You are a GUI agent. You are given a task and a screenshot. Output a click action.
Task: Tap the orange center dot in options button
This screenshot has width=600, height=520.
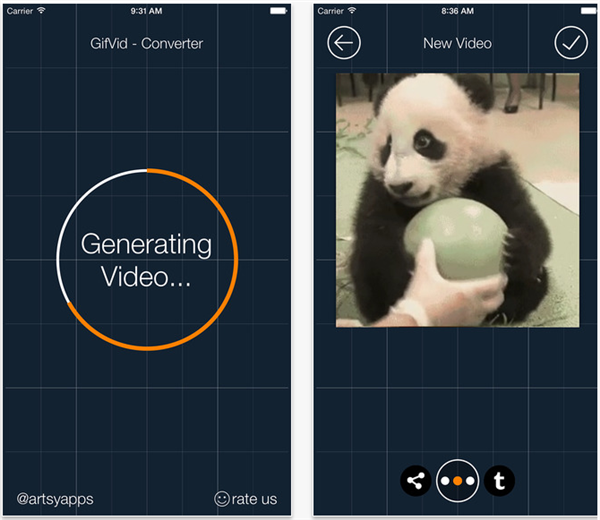pyautogui.click(x=457, y=481)
